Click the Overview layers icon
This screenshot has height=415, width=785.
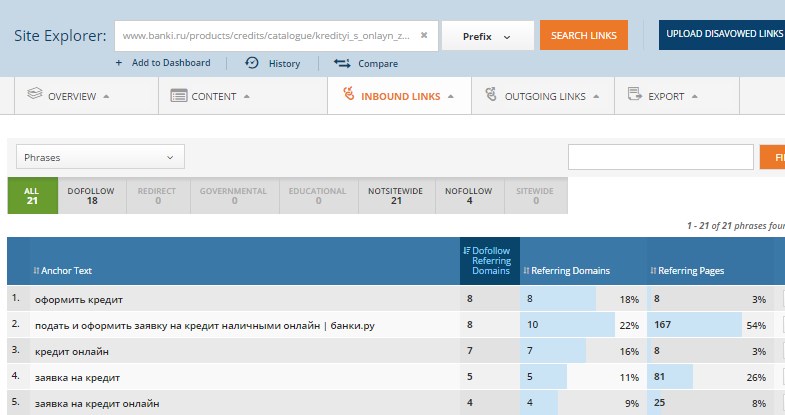coord(35,96)
